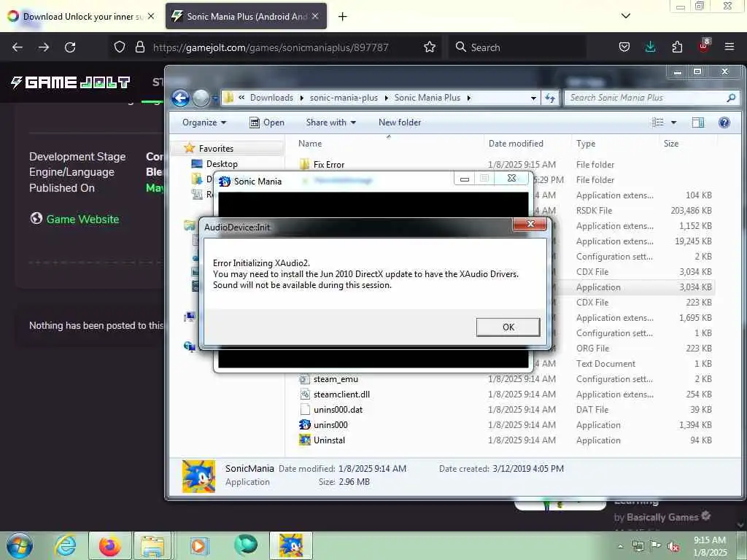Close the AudioDevice::Init error dialog

tap(530, 224)
